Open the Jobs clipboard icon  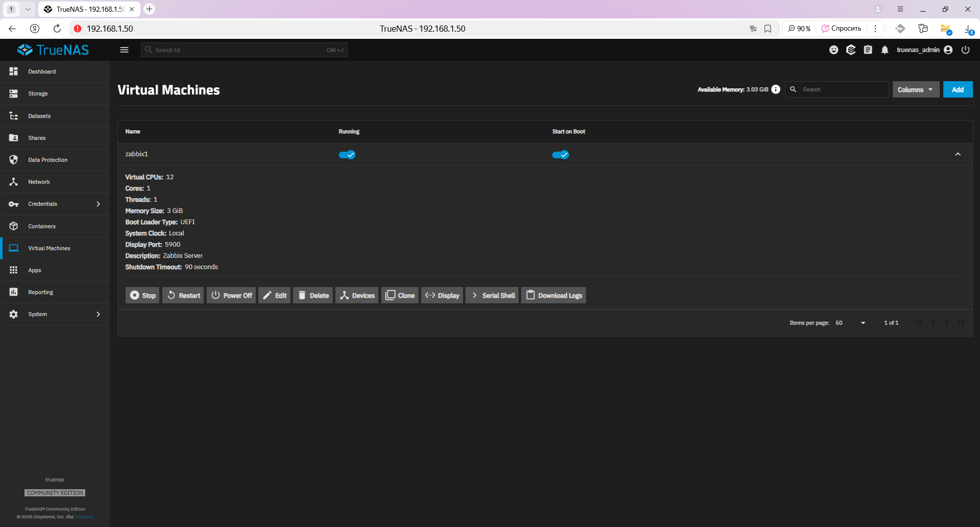pos(868,50)
